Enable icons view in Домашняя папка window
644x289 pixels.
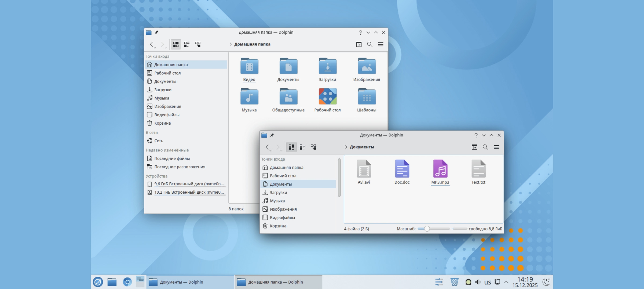coord(176,44)
